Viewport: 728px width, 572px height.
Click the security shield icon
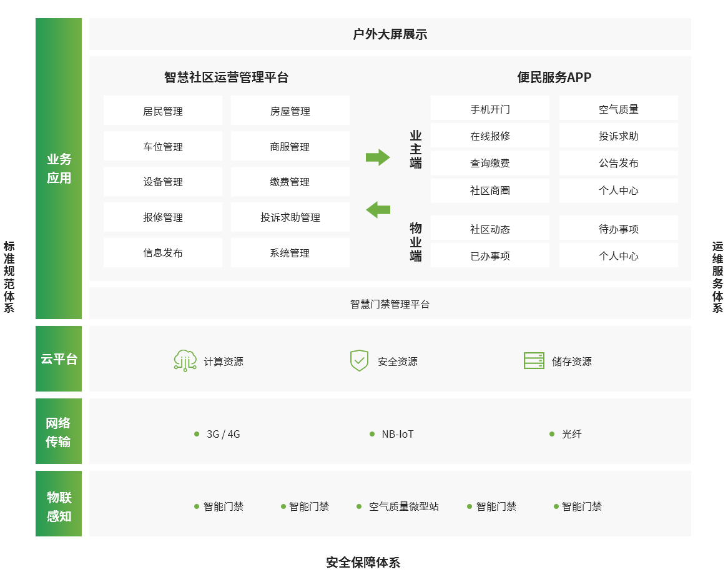point(359,360)
